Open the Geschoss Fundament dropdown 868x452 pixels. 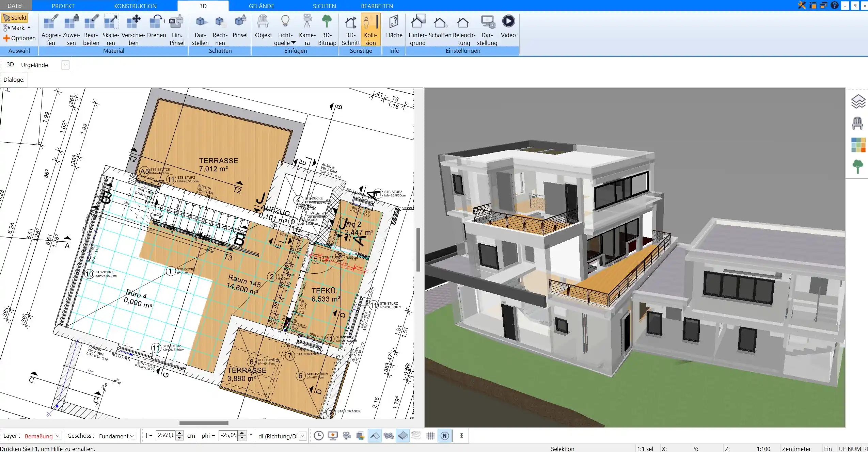[132, 436]
